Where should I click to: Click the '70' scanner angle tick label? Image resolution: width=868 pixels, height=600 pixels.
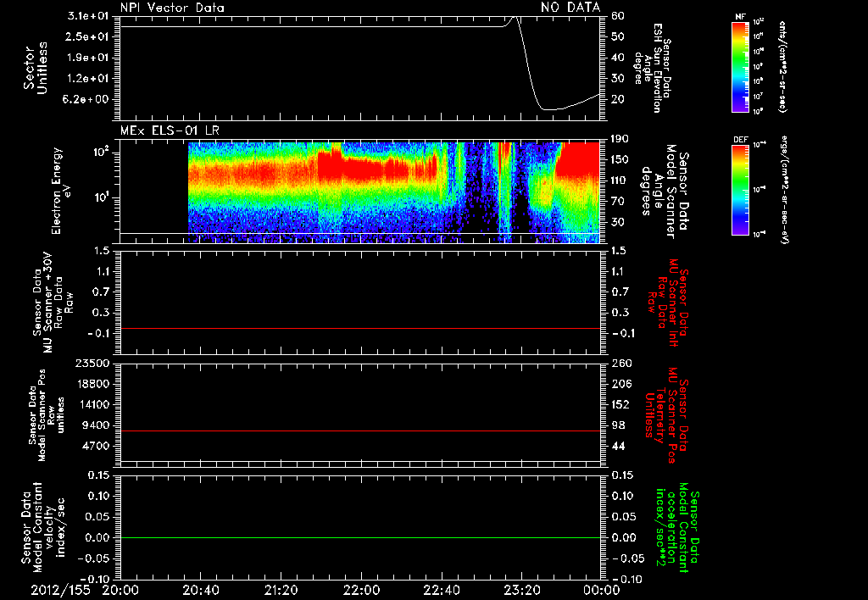click(618, 202)
